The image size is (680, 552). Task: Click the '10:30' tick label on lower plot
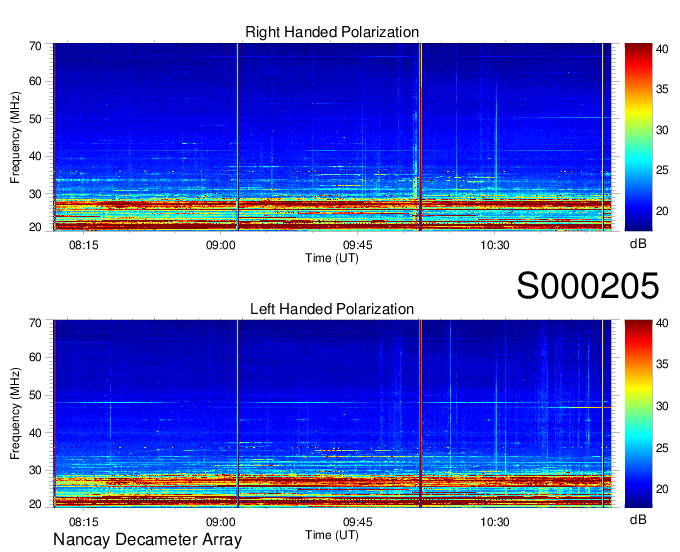pos(495,522)
